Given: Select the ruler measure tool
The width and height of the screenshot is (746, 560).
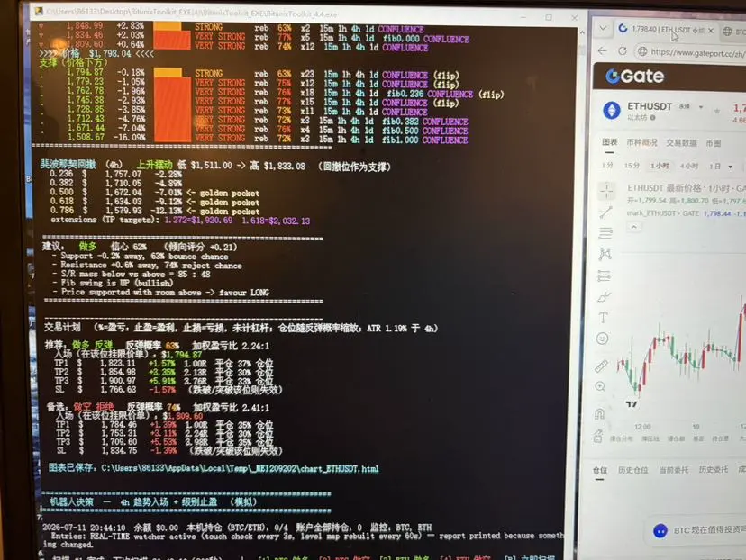Looking at the screenshot, I should (x=601, y=366).
